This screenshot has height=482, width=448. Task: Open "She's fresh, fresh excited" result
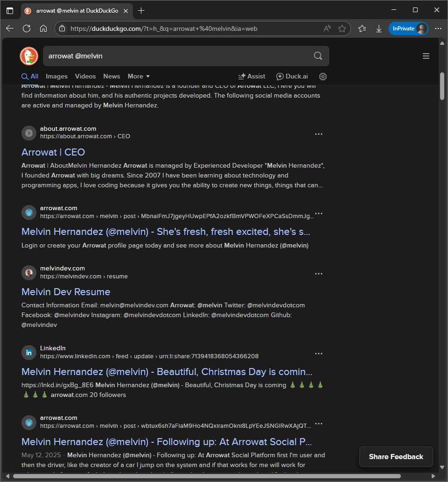(x=166, y=232)
